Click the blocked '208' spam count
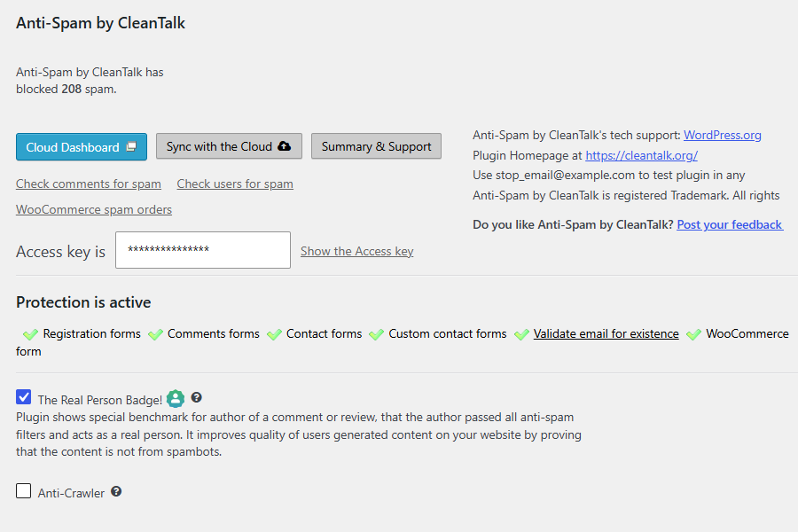798x532 pixels. (71, 89)
